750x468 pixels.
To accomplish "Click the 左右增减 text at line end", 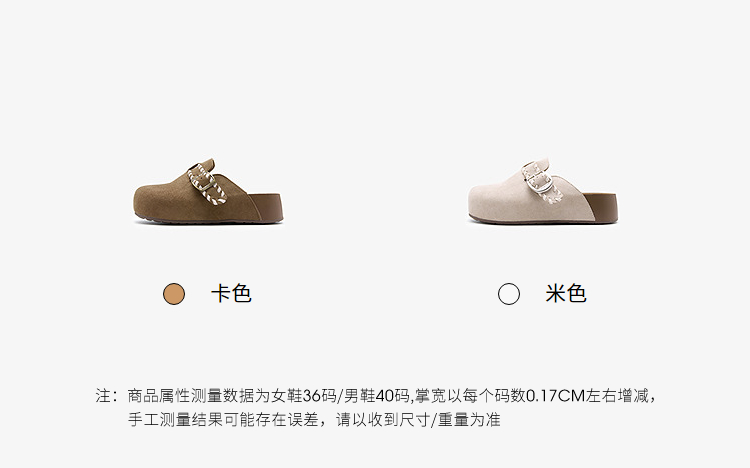I will point(617,396).
